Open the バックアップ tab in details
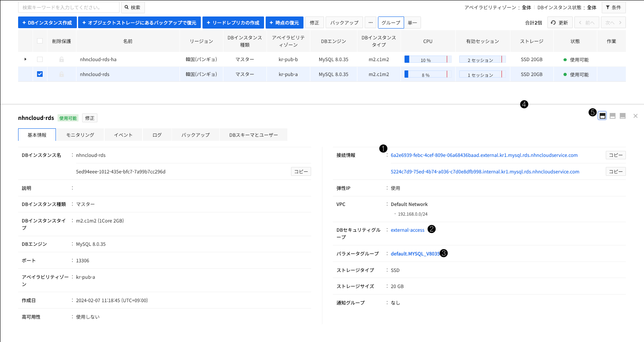 [196, 135]
